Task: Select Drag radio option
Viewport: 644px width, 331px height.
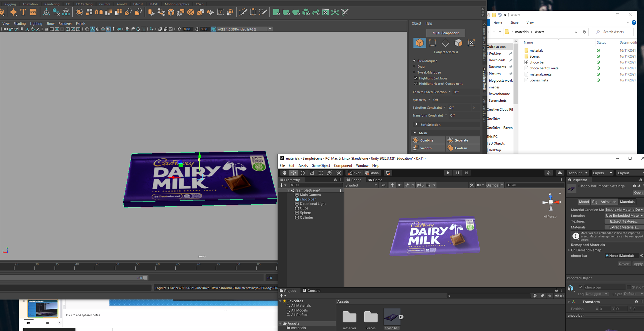Action: click(x=414, y=67)
